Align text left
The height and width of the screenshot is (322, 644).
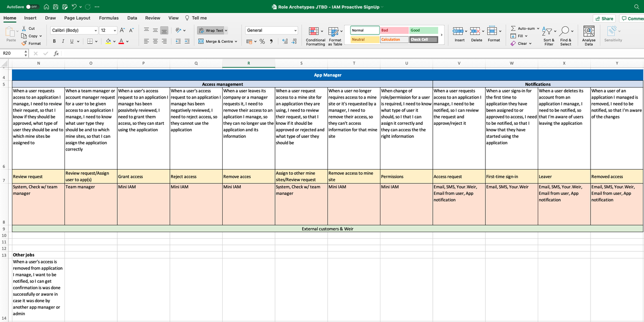click(x=146, y=41)
